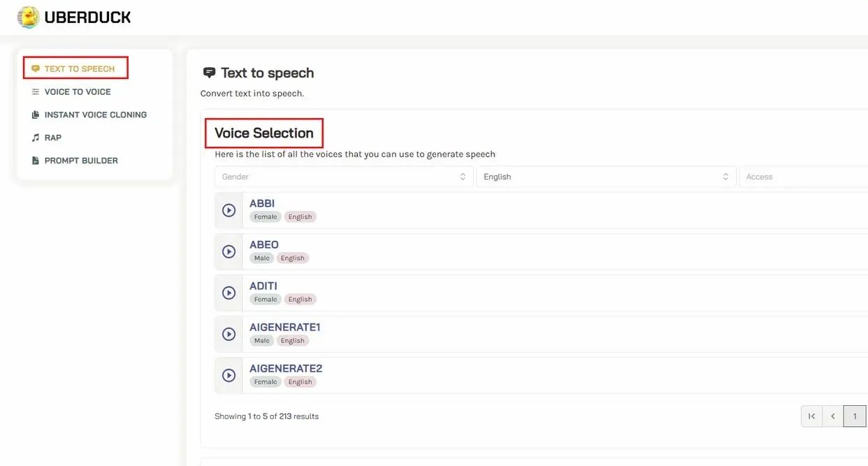Click the Prompt Builder document icon
868x466 pixels.
(36, 161)
